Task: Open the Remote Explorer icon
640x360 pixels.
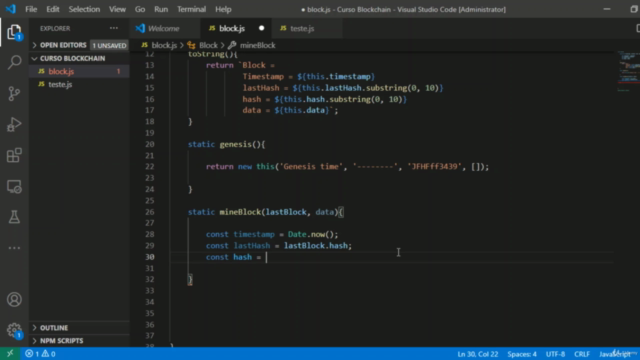Action: 14,187
